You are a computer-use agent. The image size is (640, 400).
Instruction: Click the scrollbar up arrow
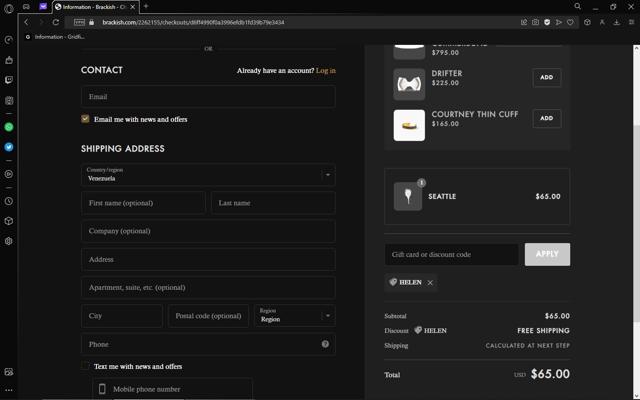pyautogui.click(x=636, y=48)
